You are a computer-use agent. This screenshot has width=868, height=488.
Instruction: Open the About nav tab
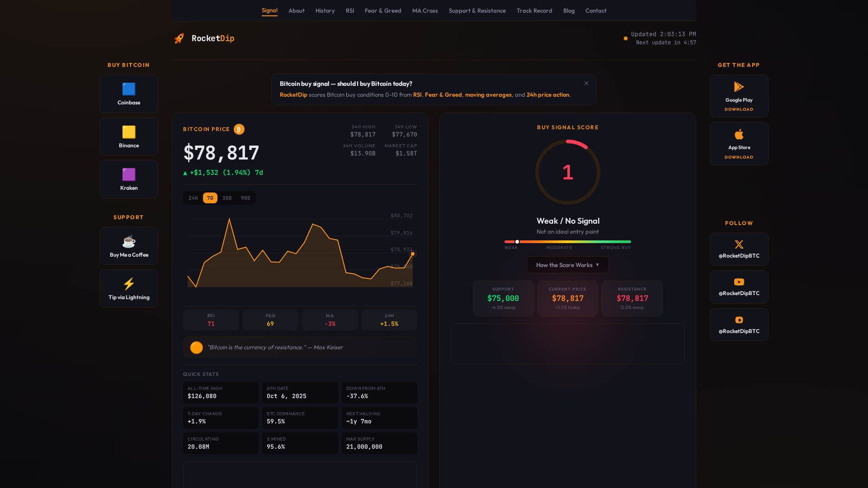point(297,10)
